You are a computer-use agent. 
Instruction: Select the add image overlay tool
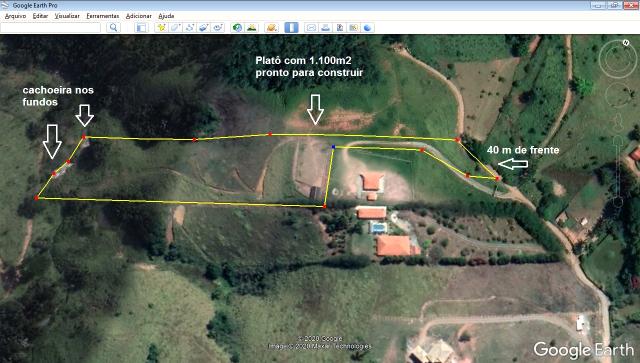[204, 27]
